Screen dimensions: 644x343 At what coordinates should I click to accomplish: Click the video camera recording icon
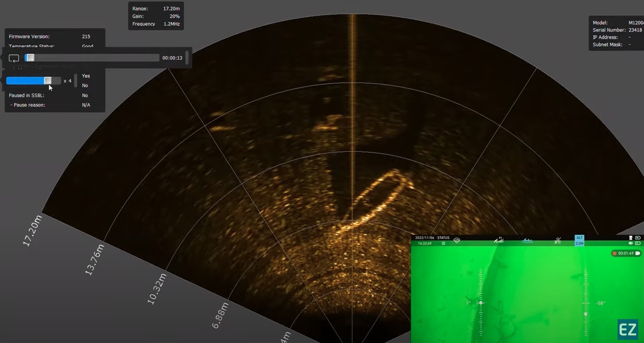point(638,253)
